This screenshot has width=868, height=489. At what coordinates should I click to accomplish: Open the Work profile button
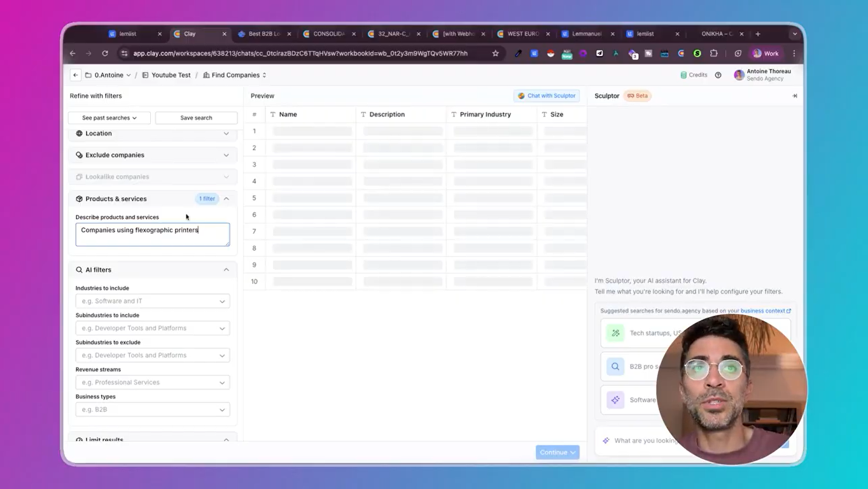tap(766, 53)
